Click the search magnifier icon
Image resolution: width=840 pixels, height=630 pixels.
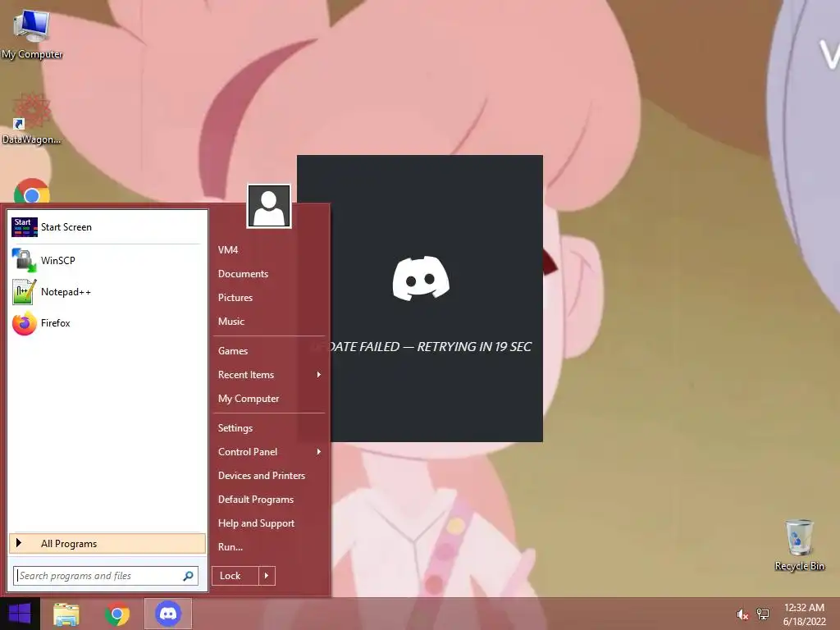click(x=188, y=576)
